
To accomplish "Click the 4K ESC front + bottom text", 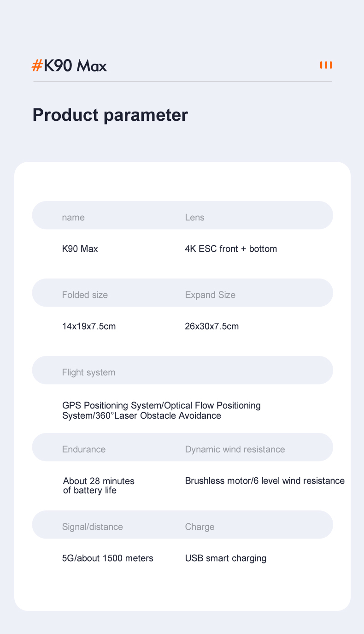I will [x=231, y=249].
